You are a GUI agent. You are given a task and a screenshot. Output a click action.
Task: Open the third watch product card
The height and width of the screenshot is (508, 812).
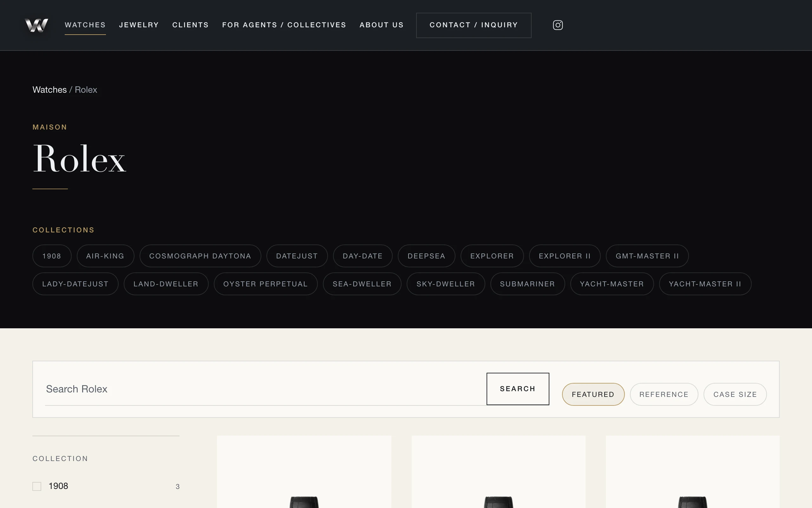(692, 472)
